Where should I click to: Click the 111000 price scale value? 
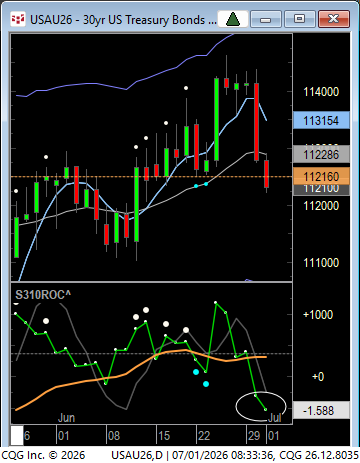pos(321,263)
